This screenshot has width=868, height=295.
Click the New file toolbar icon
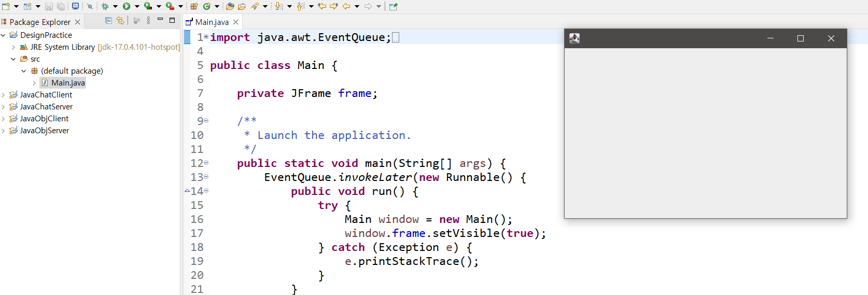point(6,6)
